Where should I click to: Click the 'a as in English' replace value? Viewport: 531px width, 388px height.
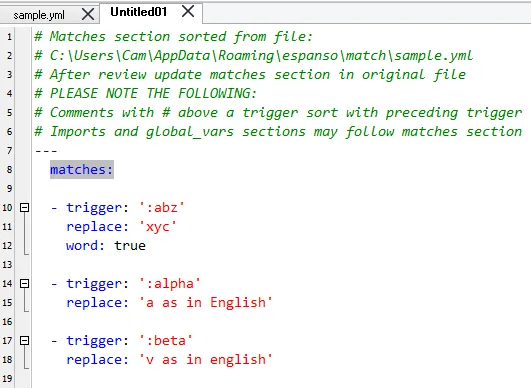(206, 302)
